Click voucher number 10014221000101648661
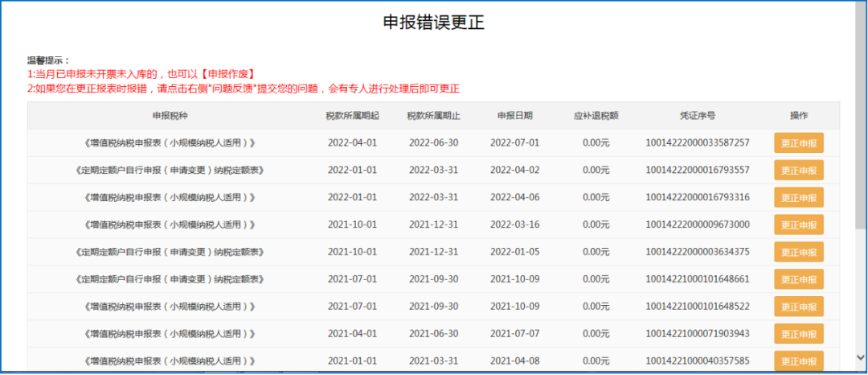Image resolution: width=868 pixels, height=375 pixels. point(698,279)
